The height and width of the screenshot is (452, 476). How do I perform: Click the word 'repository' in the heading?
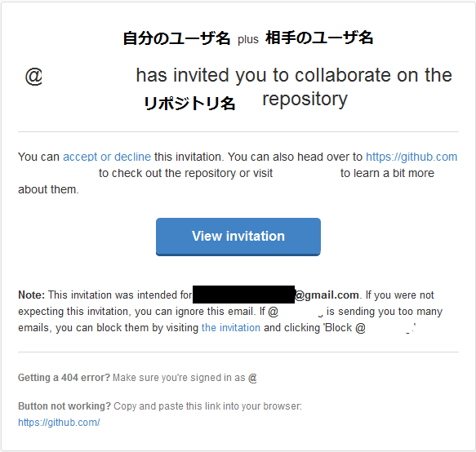[305, 100]
